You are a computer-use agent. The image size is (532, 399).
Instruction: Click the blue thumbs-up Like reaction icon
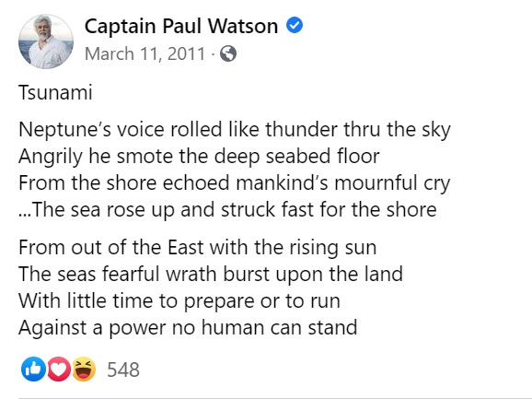point(33,370)
